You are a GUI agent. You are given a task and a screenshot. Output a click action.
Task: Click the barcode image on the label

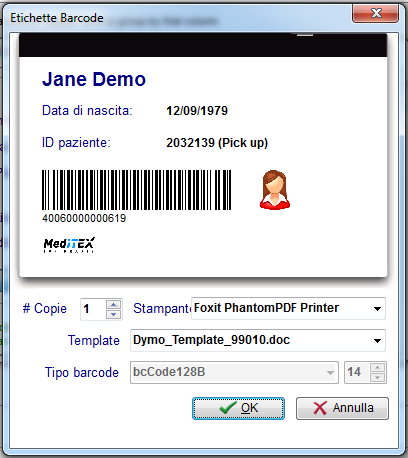click(x=137, y=190)
